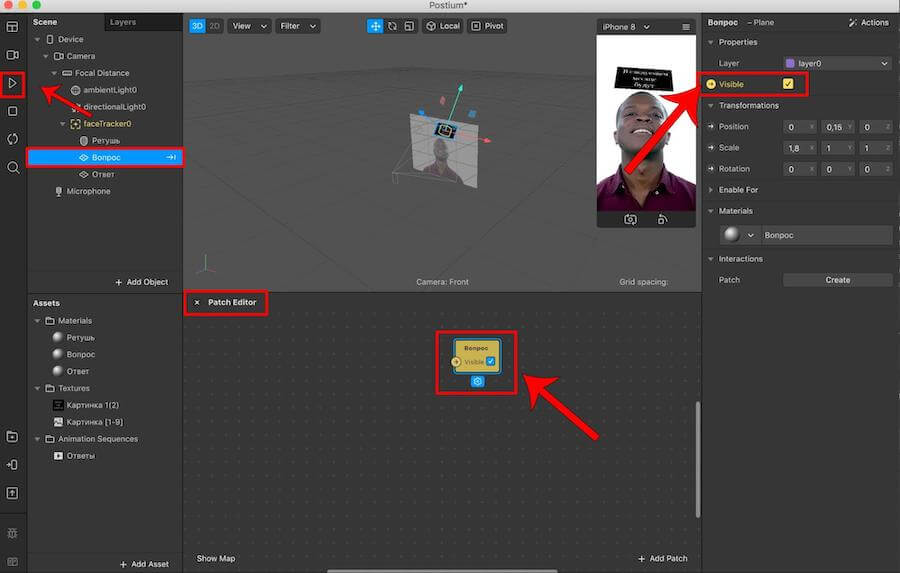Select Ответ object in Scene tree
The height and width of the screenshot is (573, 900).
(x=102, y=174)
